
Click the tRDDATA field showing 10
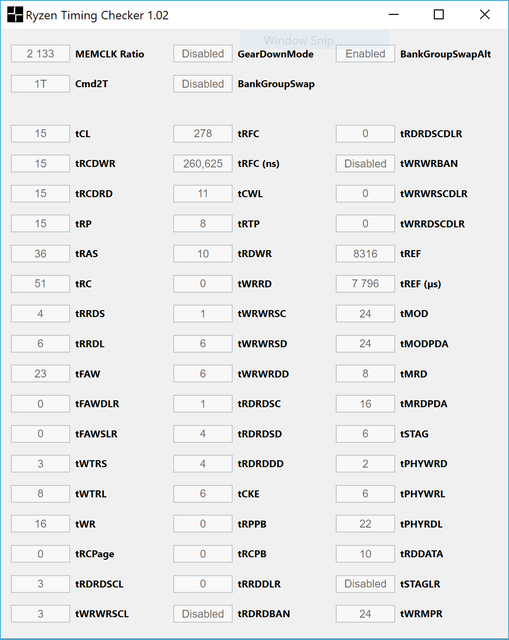pos(365,554)
